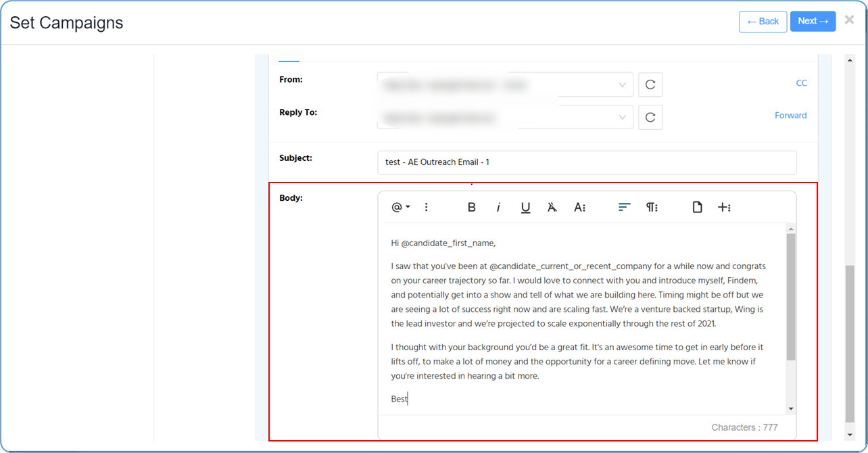The image size is (868, 453).
Task: Open the font text options icon
Action: (x=579, y=208)
